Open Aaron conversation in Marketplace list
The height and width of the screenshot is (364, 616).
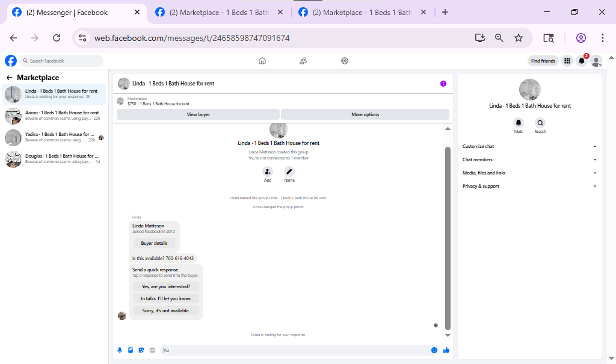coord(54,116)
